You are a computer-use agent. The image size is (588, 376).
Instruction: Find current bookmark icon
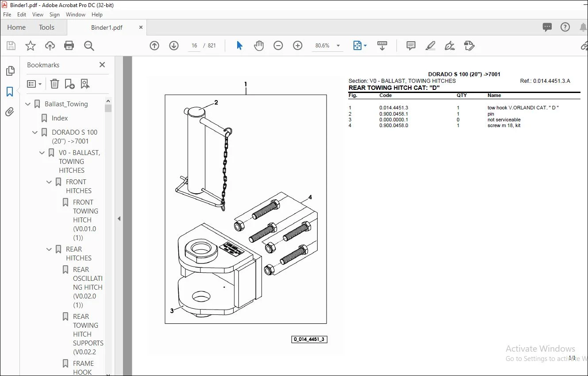tap(85, 84)
